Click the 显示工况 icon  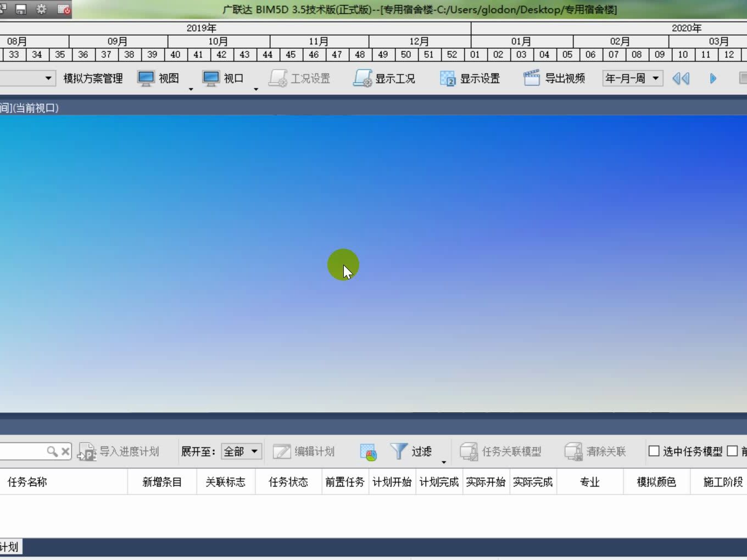coord(363,79)
